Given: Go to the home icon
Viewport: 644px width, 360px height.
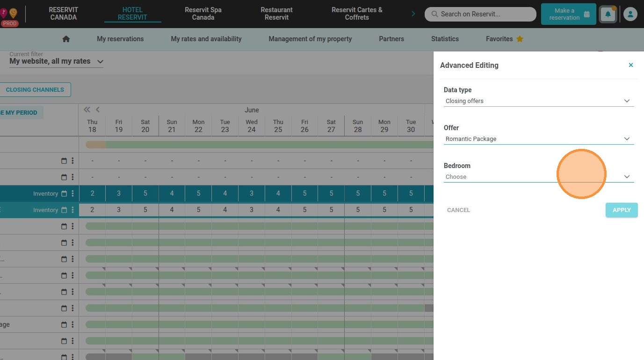Looking at the screenshot, I should (66, 39).
